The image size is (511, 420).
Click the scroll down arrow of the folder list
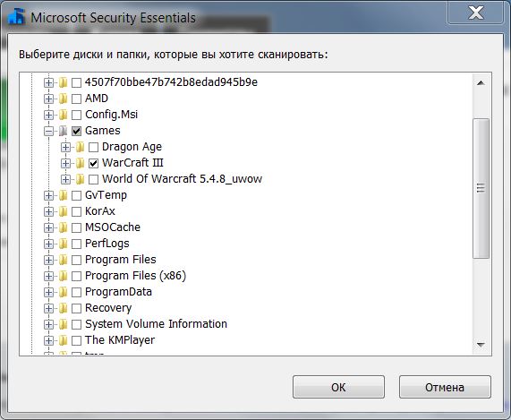(481, 345)
